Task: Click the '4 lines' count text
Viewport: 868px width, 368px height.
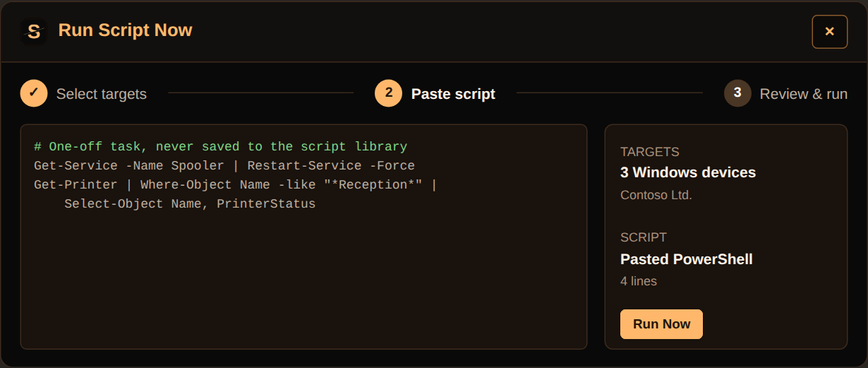Action: (x=639, y=281)
